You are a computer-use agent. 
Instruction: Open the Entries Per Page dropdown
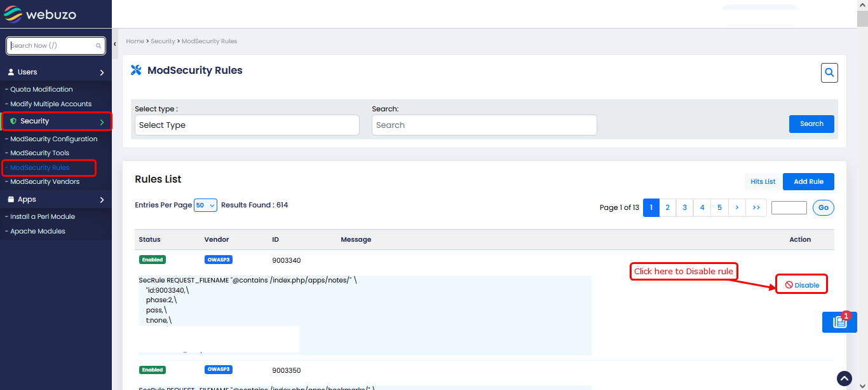click(x=205, y=205)
